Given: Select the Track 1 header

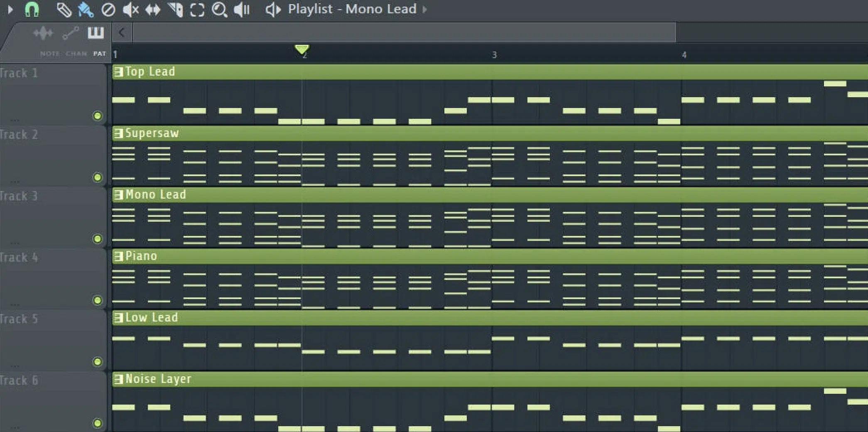Looking at the screenshot, I should (53, 94).
